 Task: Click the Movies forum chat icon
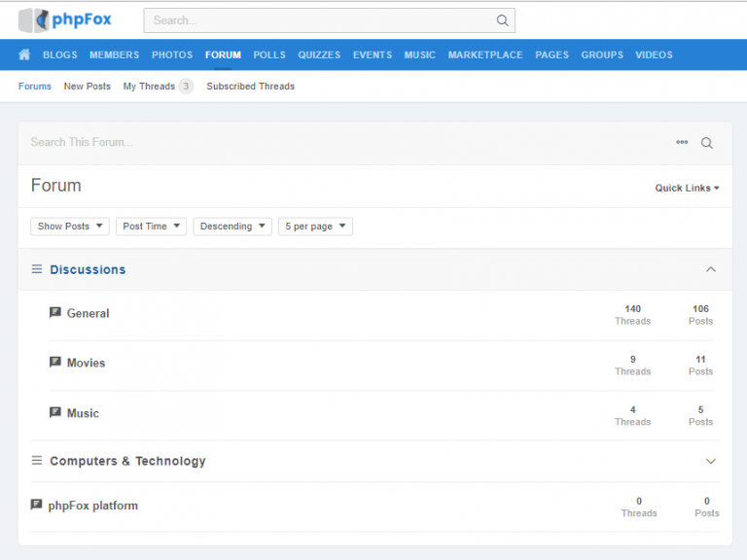tap(55, 363)
